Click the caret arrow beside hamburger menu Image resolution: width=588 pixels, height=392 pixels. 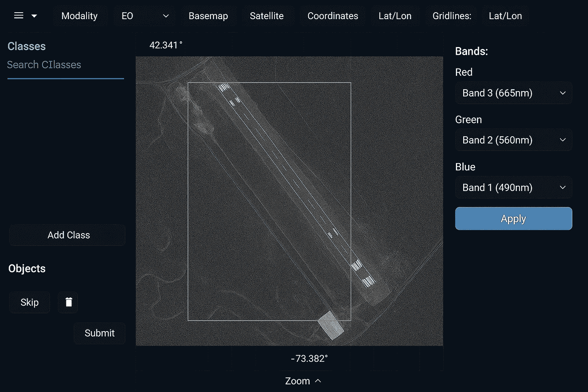point(34,16)
